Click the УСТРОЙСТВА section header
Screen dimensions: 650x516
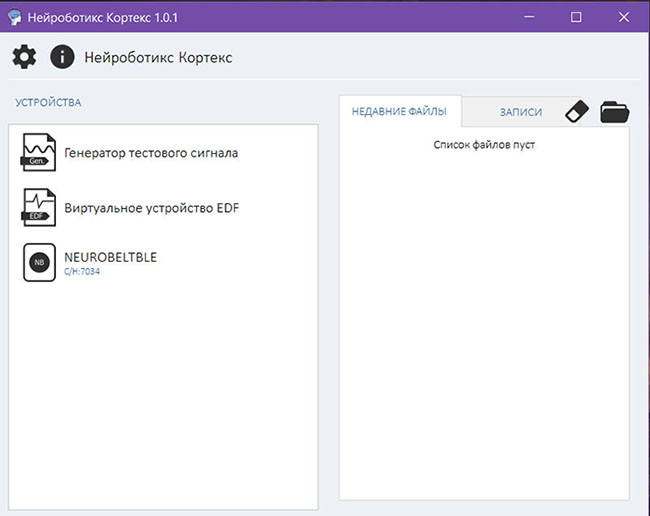[47, 102]
